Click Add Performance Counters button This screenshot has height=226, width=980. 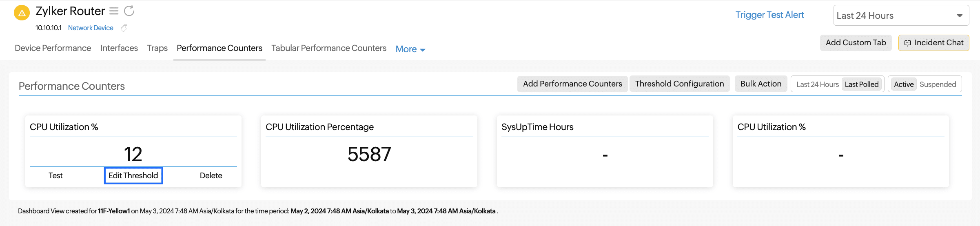(572, 84)
